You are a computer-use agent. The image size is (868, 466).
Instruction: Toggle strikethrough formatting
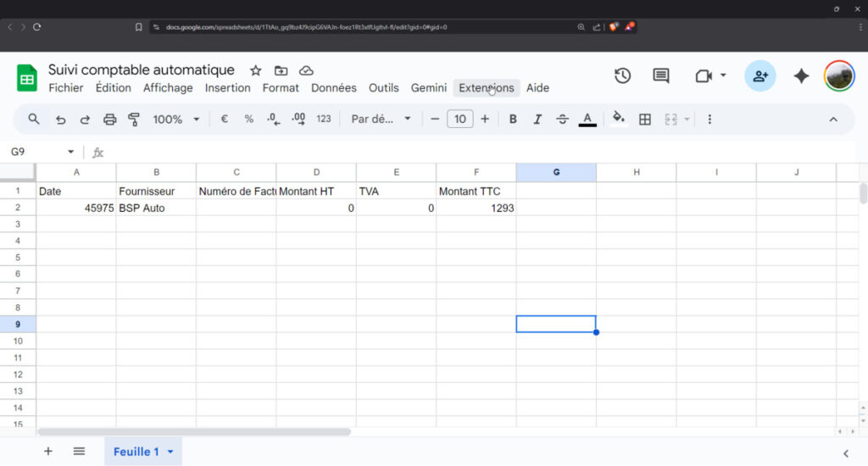pos(562,119)
